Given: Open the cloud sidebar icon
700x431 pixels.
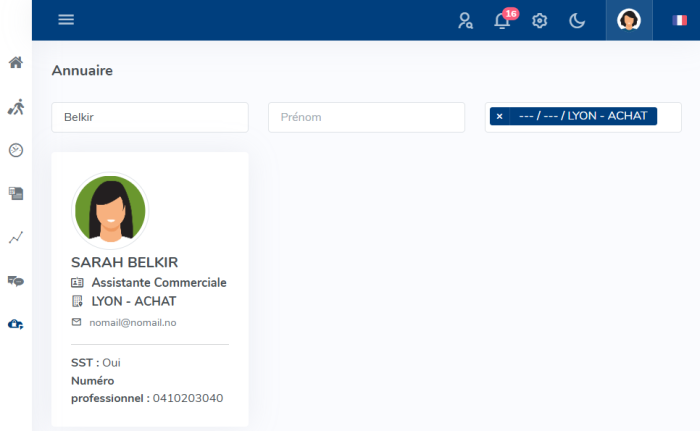Looking at the screenshot, I should pos(15,324).
